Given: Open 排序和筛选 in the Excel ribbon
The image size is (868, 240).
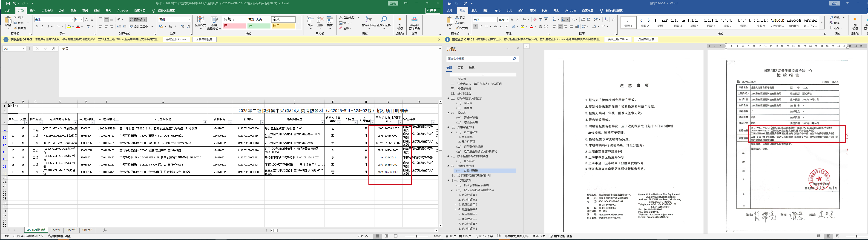Looking at the screenshot, I should [x=369, y=22].
